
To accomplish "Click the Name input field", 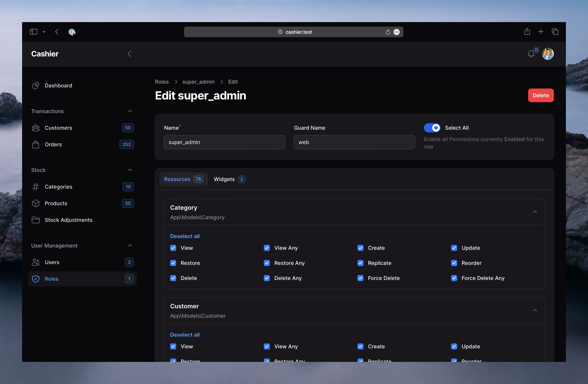I will tap(225, 142).
